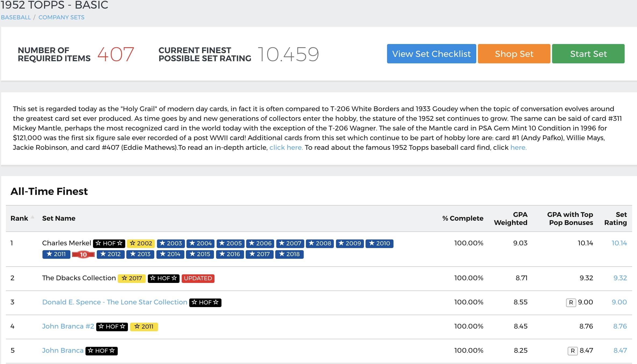Sort by GPA with Top Pop Bonuses header
The image size is (637, 364).
pyautogui.click(x=570, y=218)
